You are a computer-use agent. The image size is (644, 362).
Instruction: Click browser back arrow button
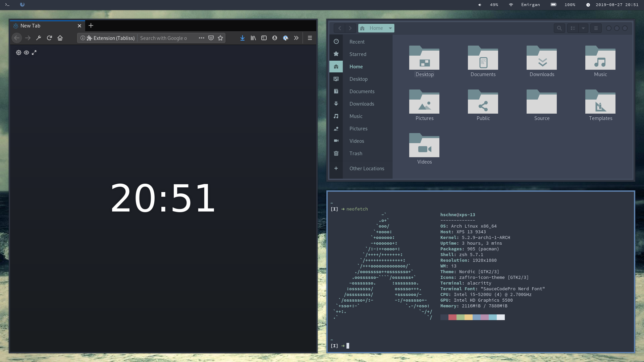(x=17, y=38)
